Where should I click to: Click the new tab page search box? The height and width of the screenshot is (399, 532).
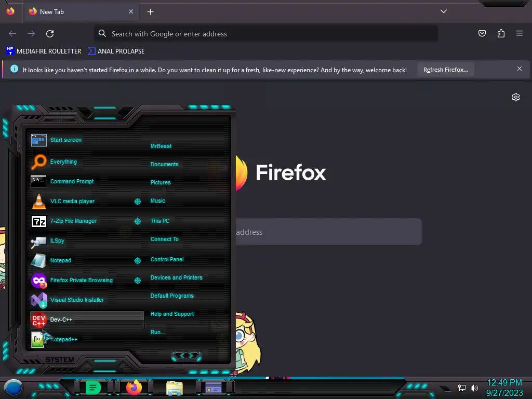328,232
